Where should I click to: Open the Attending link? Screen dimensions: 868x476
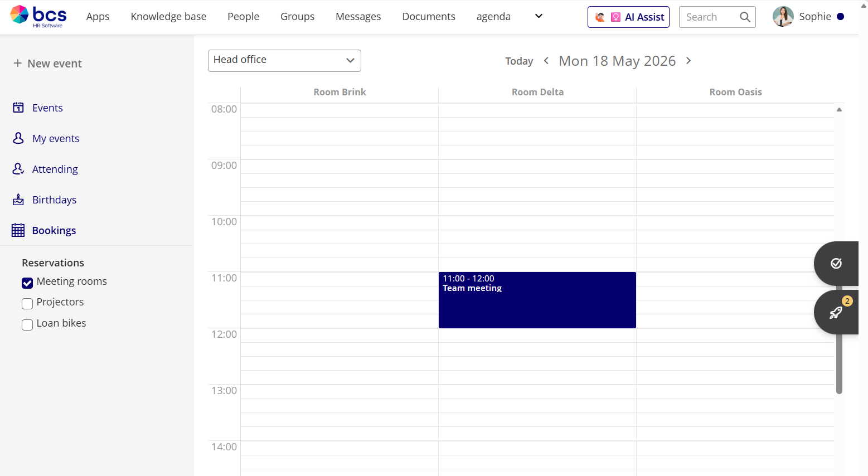click(55, 169)
